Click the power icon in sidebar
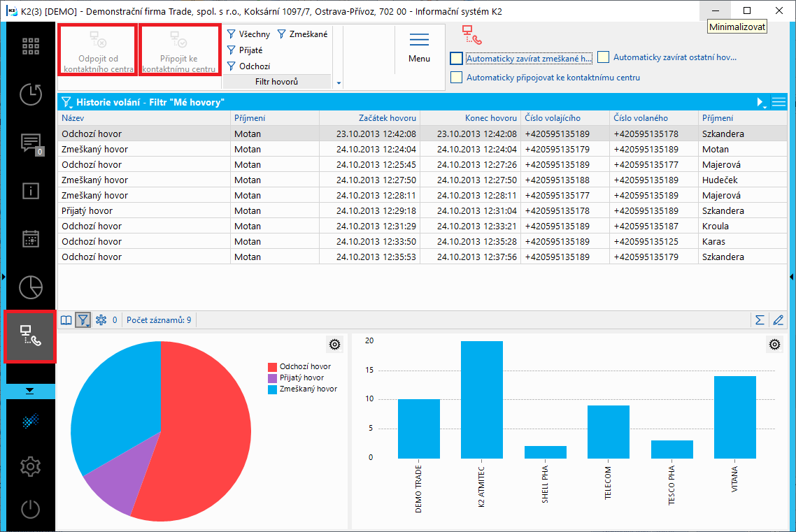 [x=30, y=509]
